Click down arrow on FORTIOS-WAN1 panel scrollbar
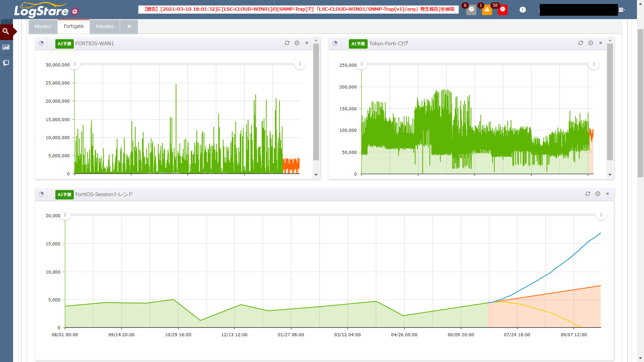This screenshot has height=362, width=644. point(316,175)
